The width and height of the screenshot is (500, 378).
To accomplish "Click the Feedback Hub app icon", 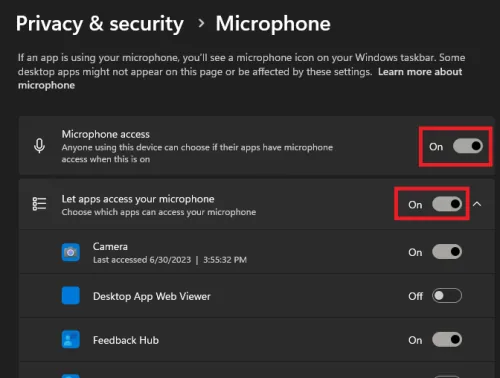I will pos(71,339).
